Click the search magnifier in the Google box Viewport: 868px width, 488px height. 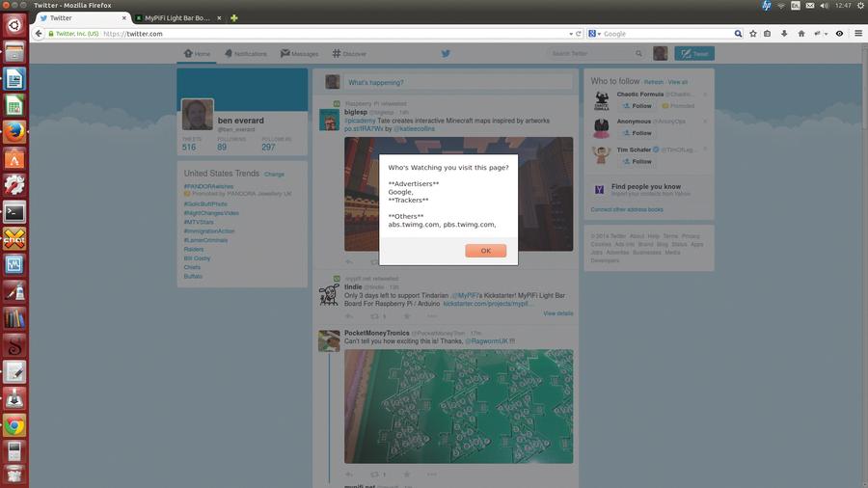tap(738, 34)
